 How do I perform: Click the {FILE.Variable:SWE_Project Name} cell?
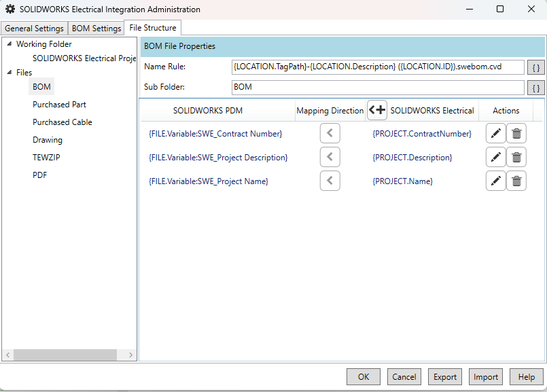click(208, 181)
